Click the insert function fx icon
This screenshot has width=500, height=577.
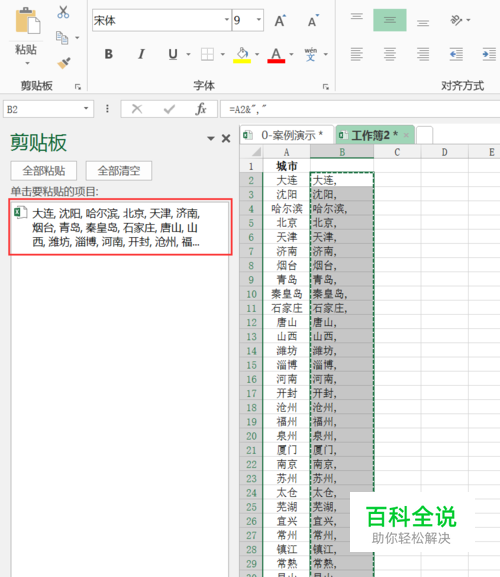coord(201,109)
